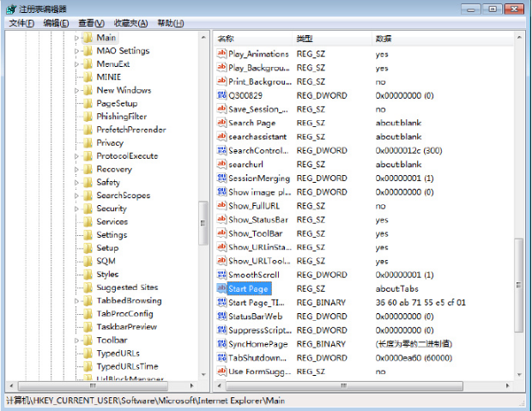Click the Start Page string icon
This screenshot has height=411, width=532.
pos(221,288)
